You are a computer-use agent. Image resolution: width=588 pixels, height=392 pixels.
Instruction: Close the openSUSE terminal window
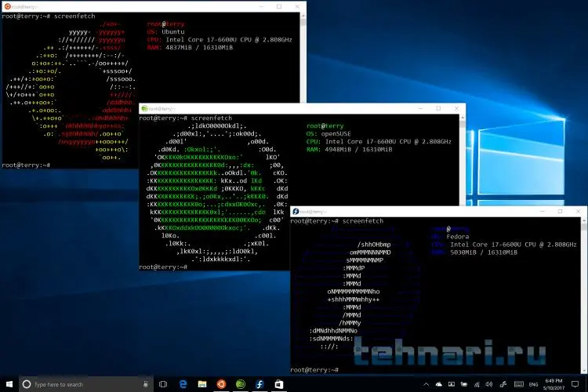click(x=456, y=108)
